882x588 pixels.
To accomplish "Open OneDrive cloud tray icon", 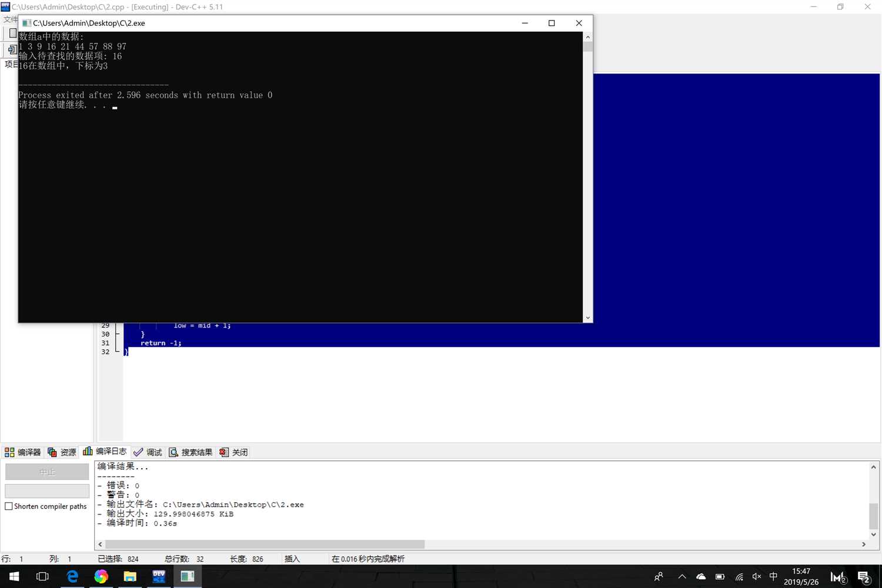I will pyautogui.click(x=701, y=577).
